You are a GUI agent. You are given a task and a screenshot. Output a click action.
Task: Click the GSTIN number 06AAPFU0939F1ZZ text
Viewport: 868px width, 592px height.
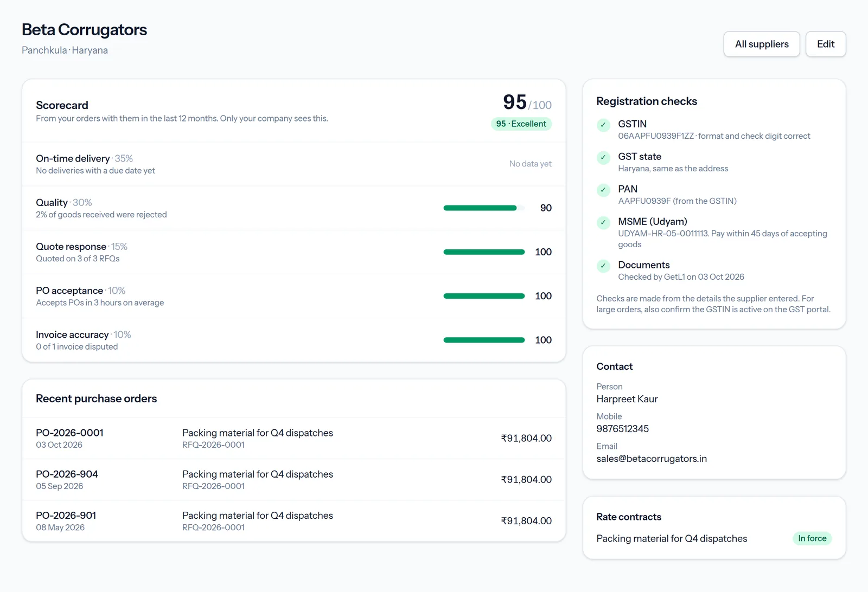656,136
